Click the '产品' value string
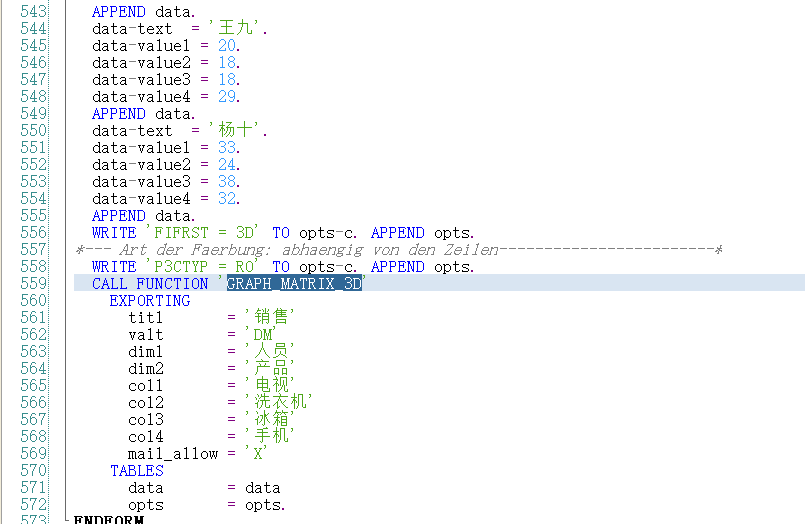Screen dimensions: 805x524 coord(270,367)
